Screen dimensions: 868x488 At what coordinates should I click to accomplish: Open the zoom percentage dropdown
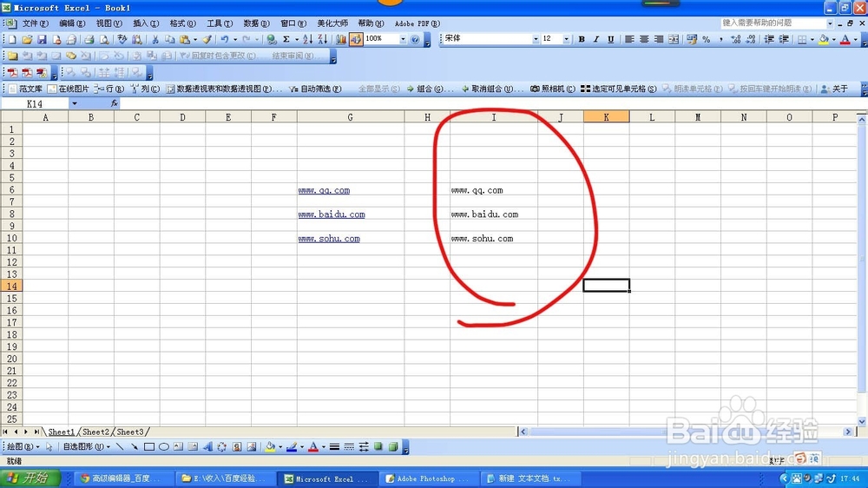(x=403, y=39)
